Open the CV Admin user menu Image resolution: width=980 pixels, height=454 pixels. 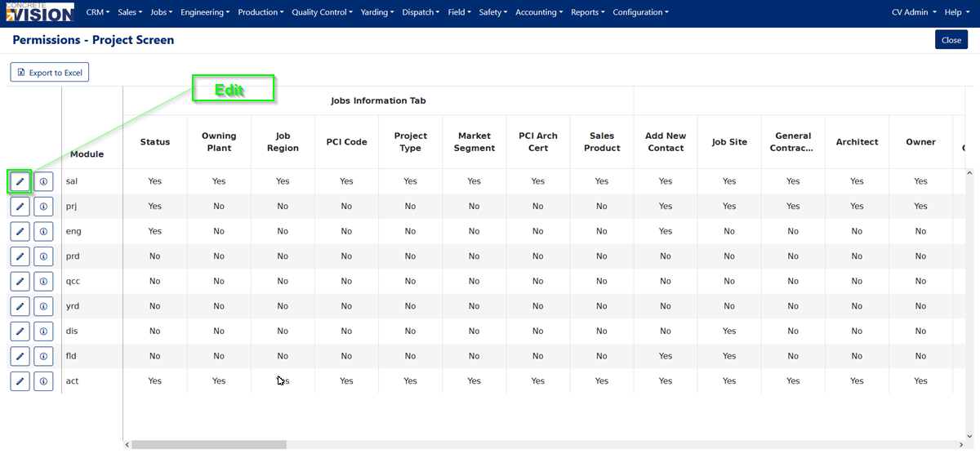[913, 12]
